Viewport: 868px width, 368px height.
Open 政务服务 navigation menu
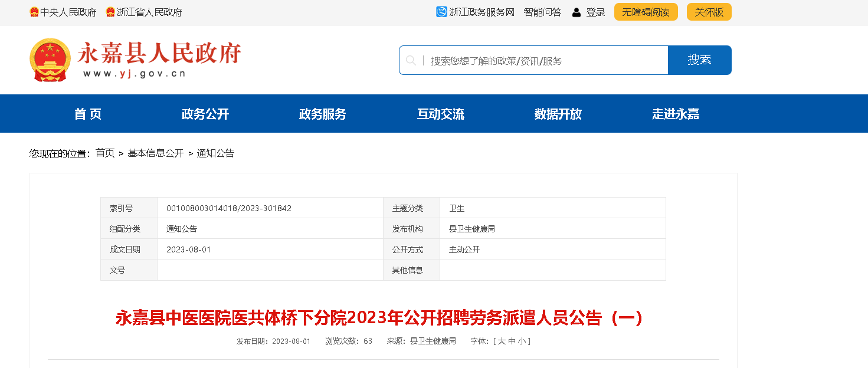323,114
